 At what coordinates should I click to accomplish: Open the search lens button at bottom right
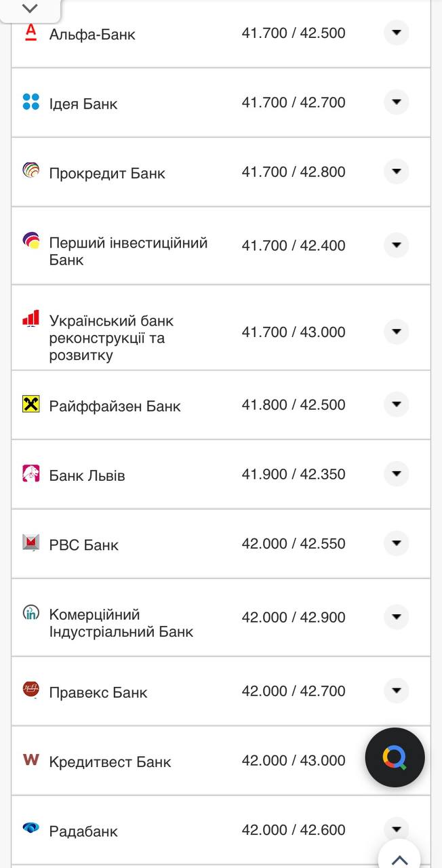click(x=395, y=757)
